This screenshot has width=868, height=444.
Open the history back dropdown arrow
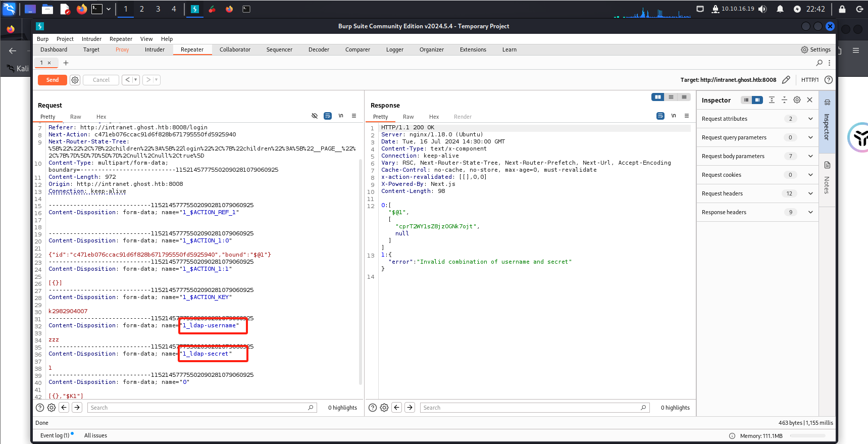135,80
